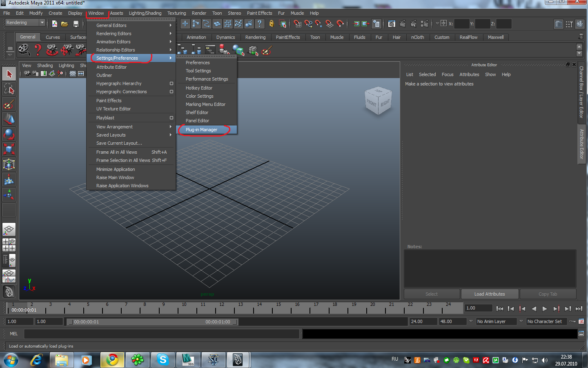Open the script editor icon beside command line
The width and height of the screenshot is (588, 368).
pos(581,334)
